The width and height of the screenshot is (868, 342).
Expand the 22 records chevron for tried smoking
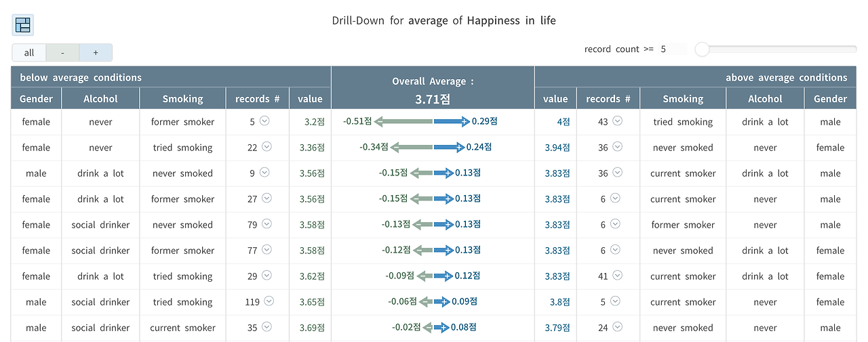pyautogui.click(x=267, y=147)
